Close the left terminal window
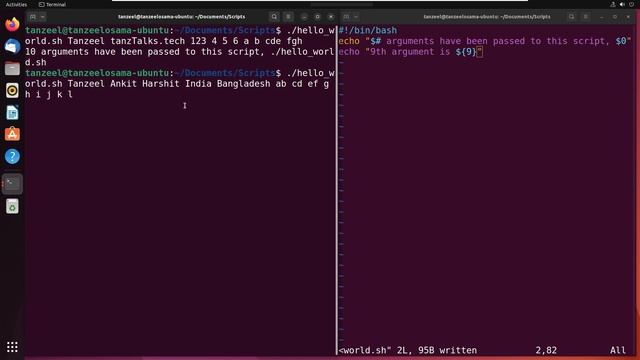Screen dimensions: 640x360 pyautogui.click(x=331, y=17)
